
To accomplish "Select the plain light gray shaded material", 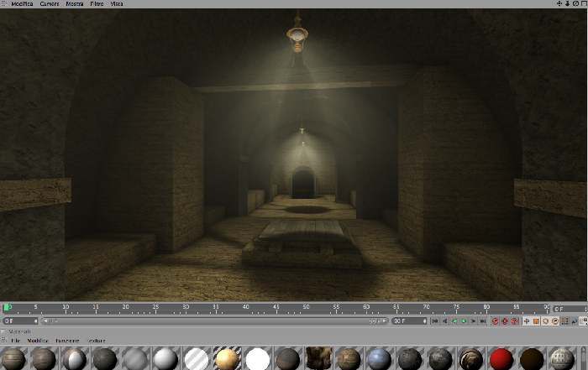I will point(165,358).
